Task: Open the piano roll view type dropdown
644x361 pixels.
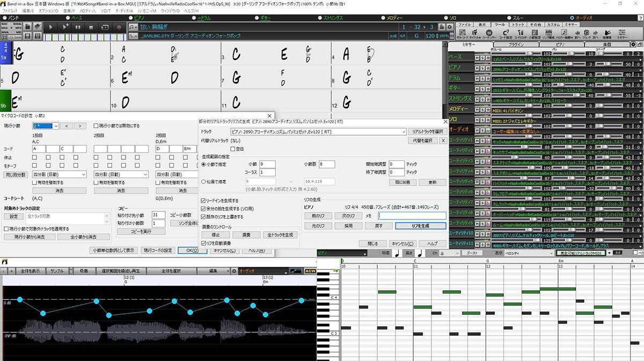Action: 529,253
